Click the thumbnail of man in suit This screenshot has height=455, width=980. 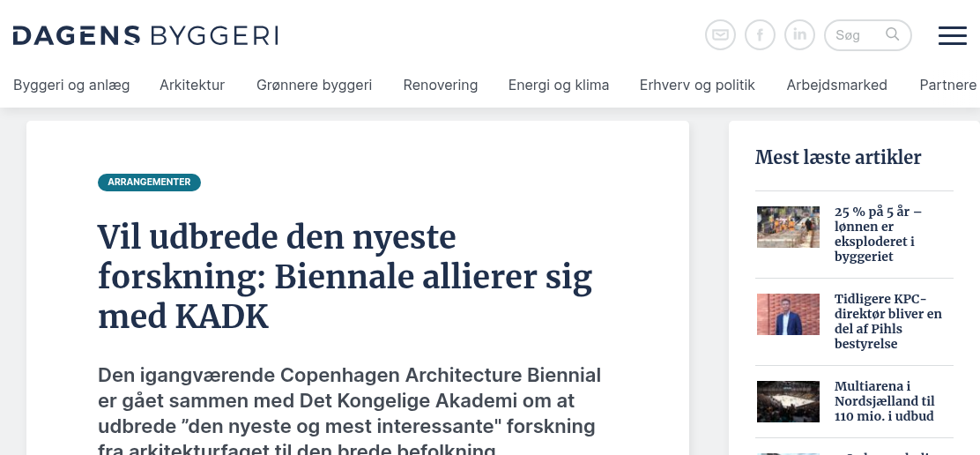[x=788, y=315]
